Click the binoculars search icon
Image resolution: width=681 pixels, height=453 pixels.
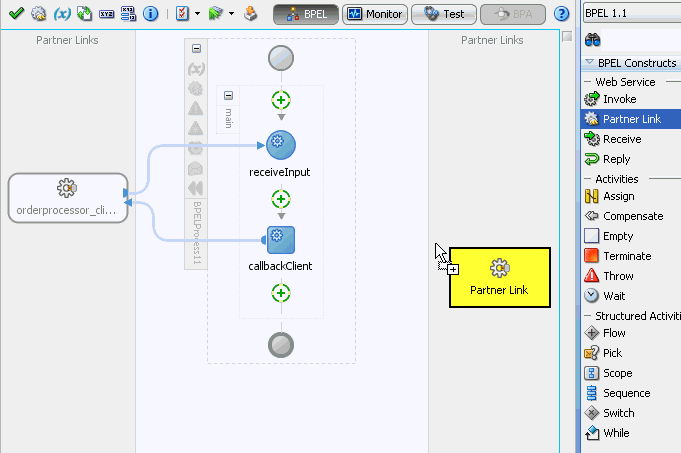click(592, 40)
